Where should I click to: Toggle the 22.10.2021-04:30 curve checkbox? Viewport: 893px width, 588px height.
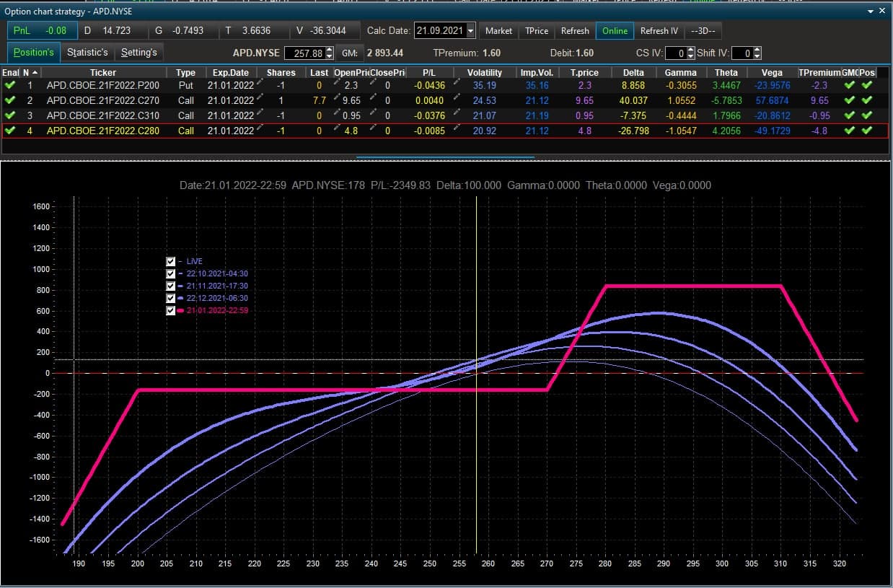coord(171,273)
